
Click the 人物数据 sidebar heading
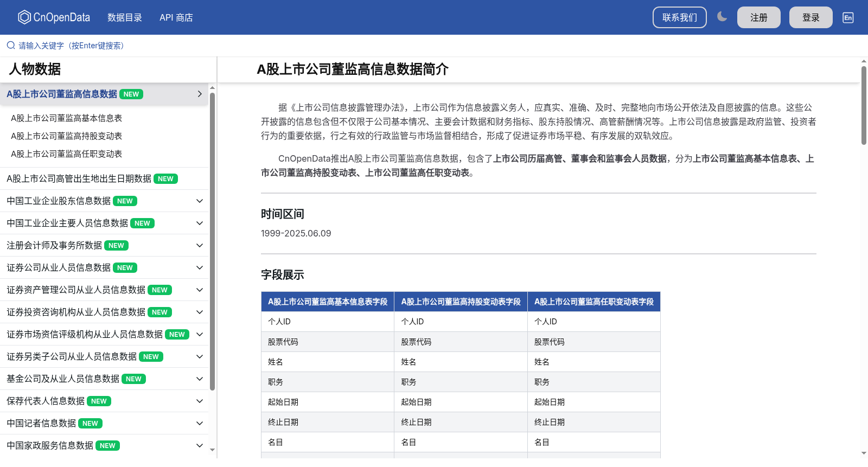35,69
